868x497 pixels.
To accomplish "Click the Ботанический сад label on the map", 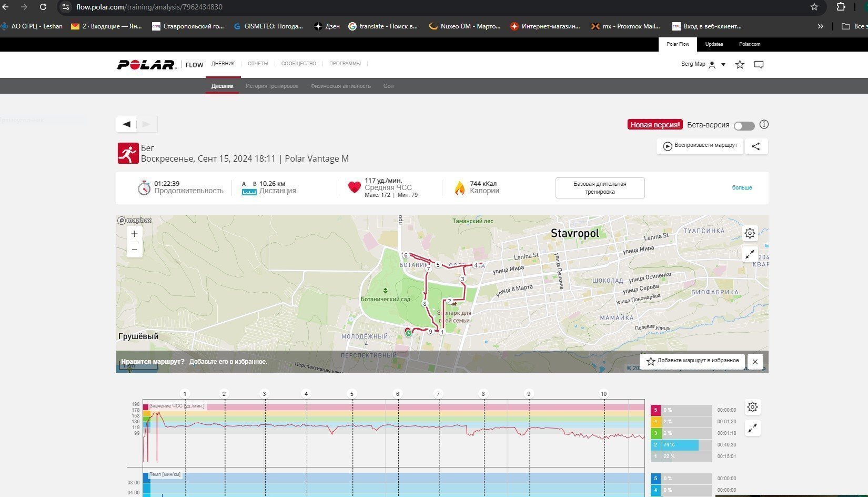I will pyautogui.click(x=385, y=299).
